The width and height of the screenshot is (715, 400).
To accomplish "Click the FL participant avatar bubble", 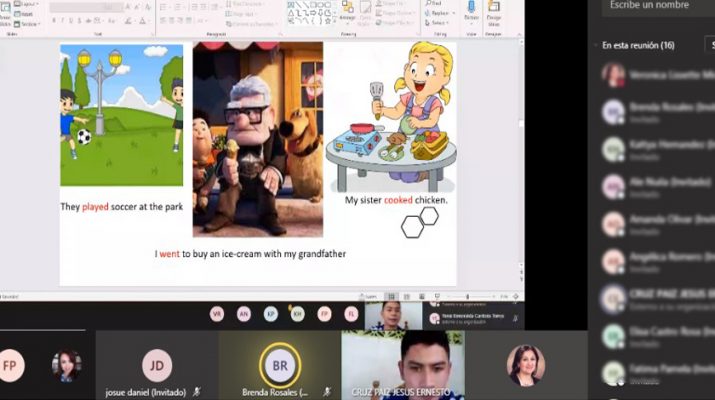I will tap(350, 313).
